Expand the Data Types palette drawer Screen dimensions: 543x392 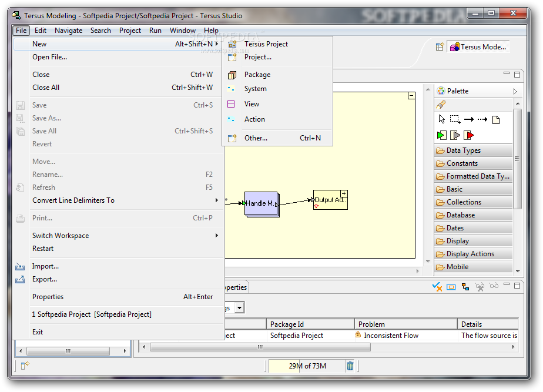(x=473, y=150)
